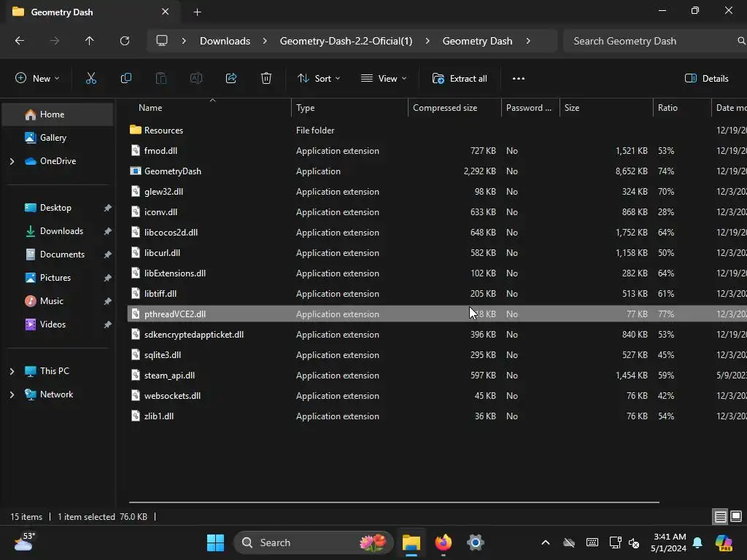Image resolution: width=747 pixels, height=560 pixels.
Task: Expand the Network tree node
Action: point(12,394)
